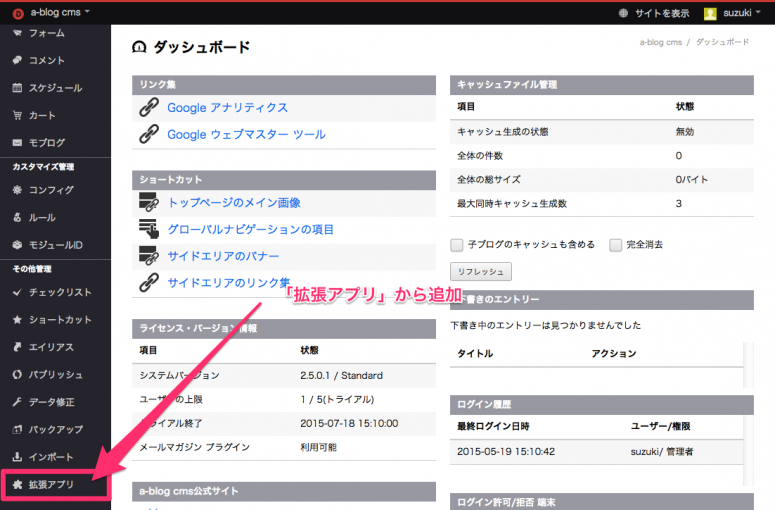The image size is (775, 510).
Task: Click the suzuki avatar icon
Action: click(x=710, y=13)
